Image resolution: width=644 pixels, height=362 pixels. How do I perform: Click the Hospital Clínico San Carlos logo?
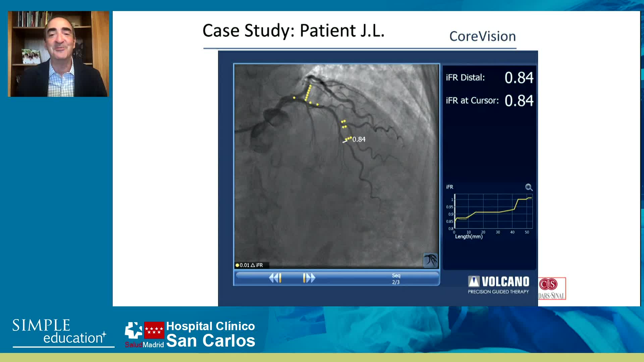[x=211, y=334]
